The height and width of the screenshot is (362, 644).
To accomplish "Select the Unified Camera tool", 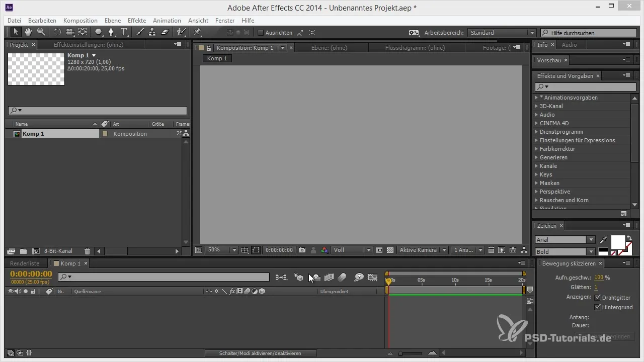I will [x=70, y=32].
